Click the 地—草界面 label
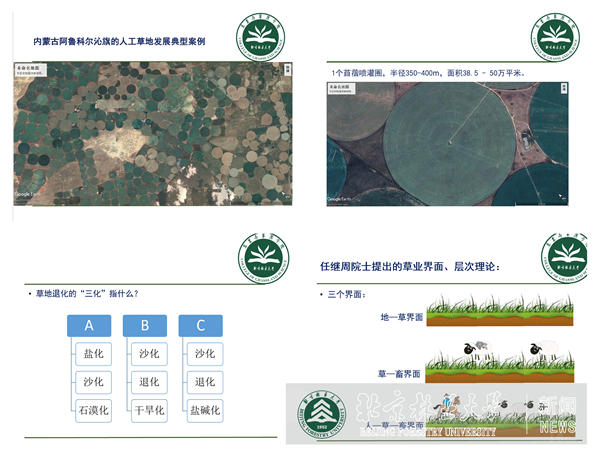Image resolution: width=600 pixels, height=459 pixels. click(x=402, y=316)
